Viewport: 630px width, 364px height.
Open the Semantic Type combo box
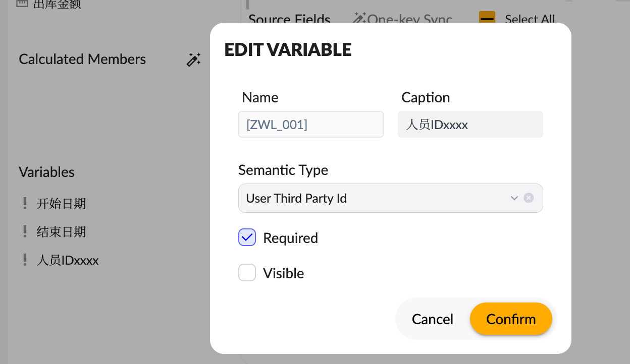point(374,198)
